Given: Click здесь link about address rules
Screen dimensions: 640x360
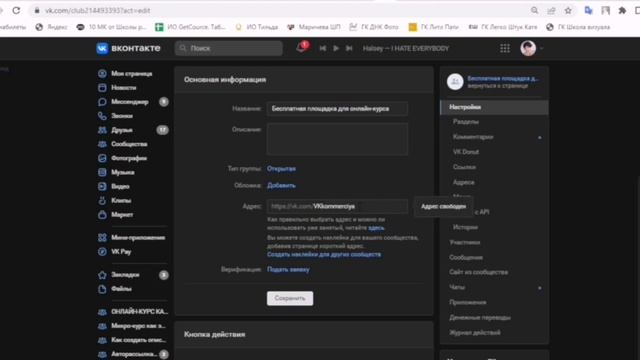Looking at the screenshot, I should [x=376, y=228].
